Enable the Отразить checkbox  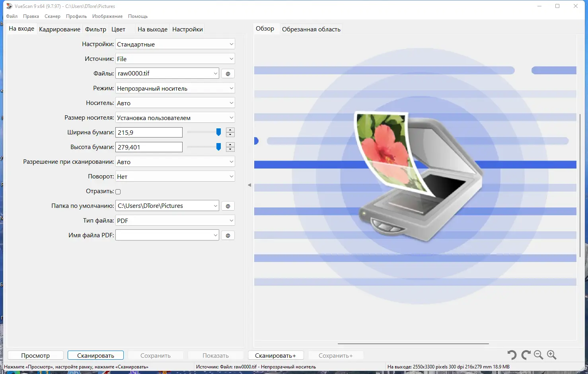(118, 191)
